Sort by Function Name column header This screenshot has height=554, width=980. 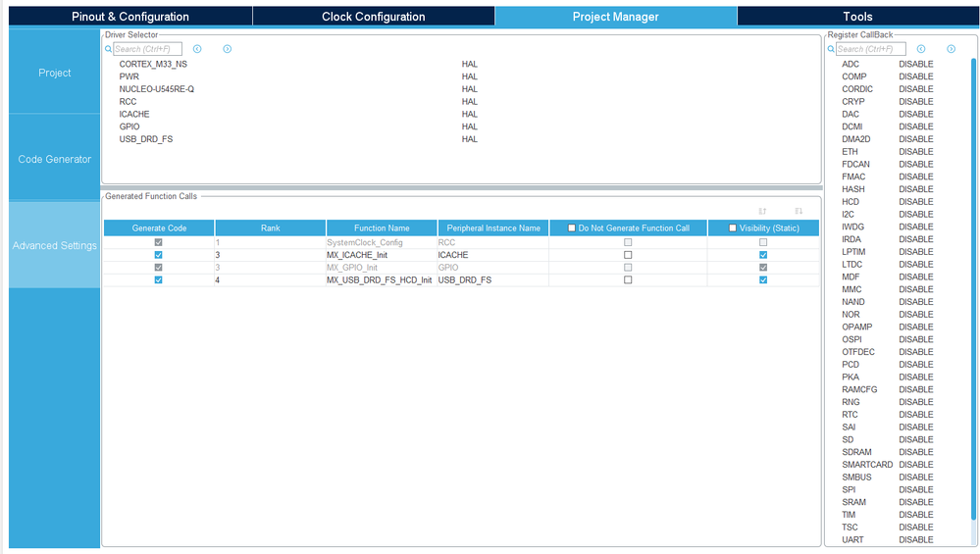coord(382,227)
